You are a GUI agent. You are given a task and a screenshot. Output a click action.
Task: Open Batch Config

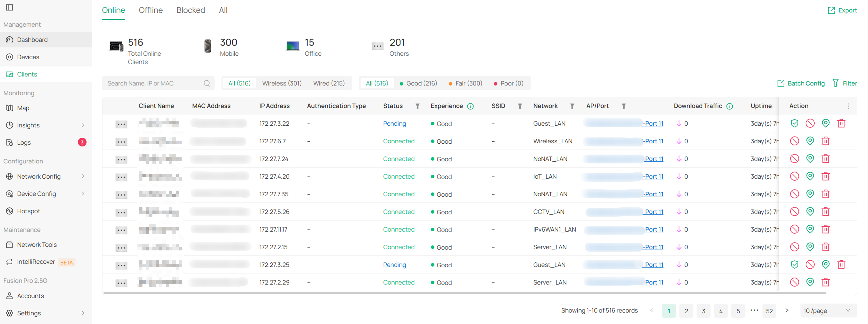pos(801,83)
